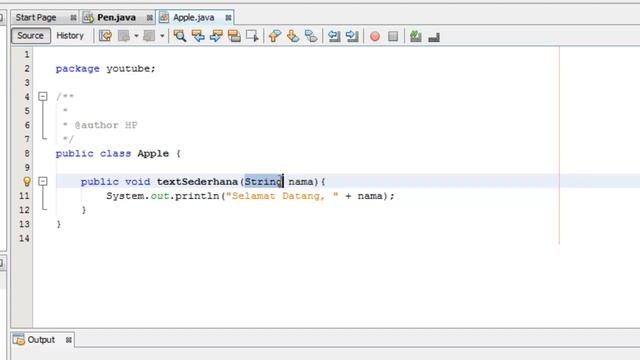Image resolution: width=640 pixels, height=360 pixels.
Task: Jump to Previous Bookmark icon
Action: click(x=275, y=36)
